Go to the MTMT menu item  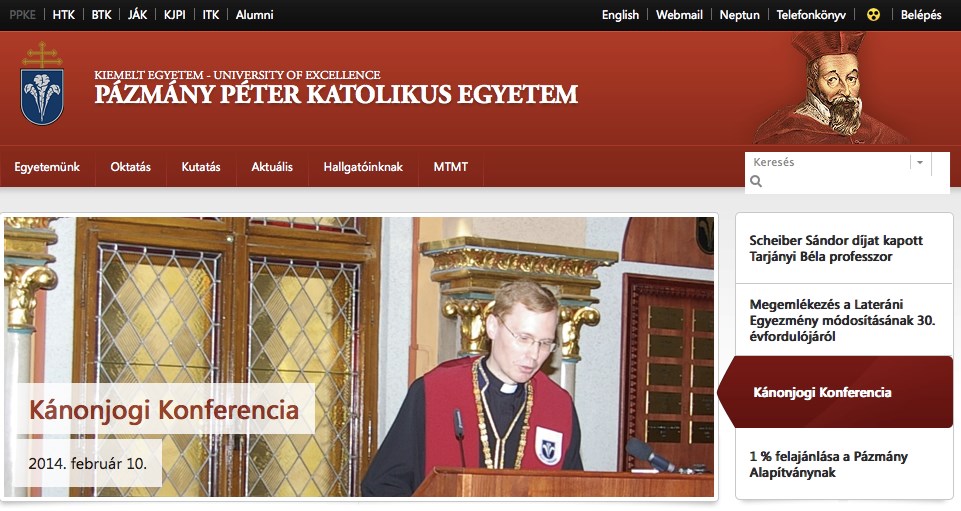click(451, 167)
